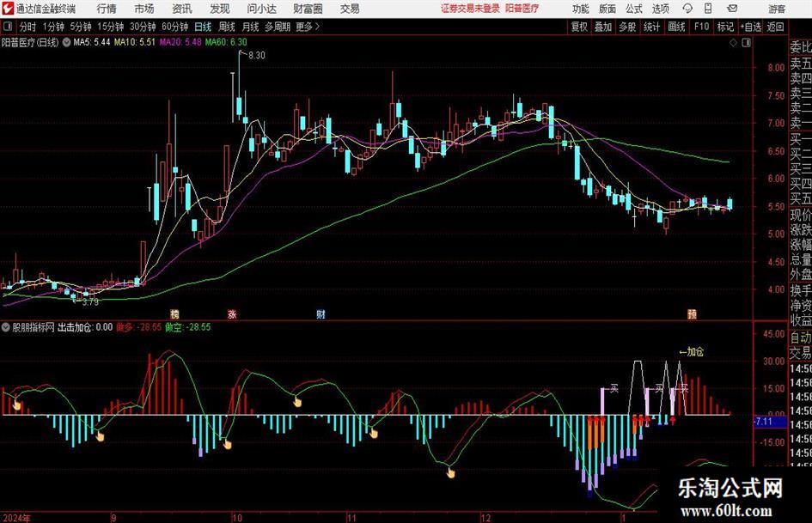The width and height of the screenshot is (812, 523).
Task: Click the 证券交易未登录 login link
Action: point(470,9)
